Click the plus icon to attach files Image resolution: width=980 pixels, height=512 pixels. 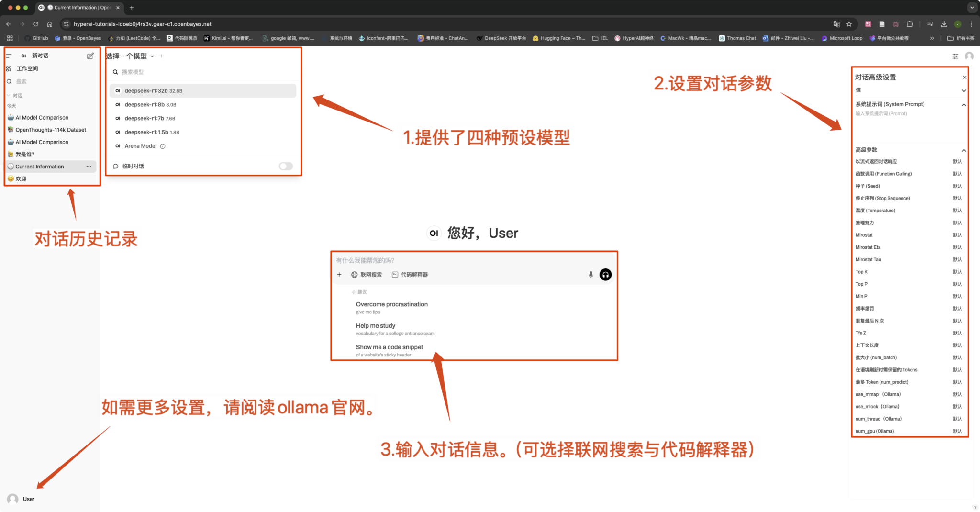pos(339,275)
